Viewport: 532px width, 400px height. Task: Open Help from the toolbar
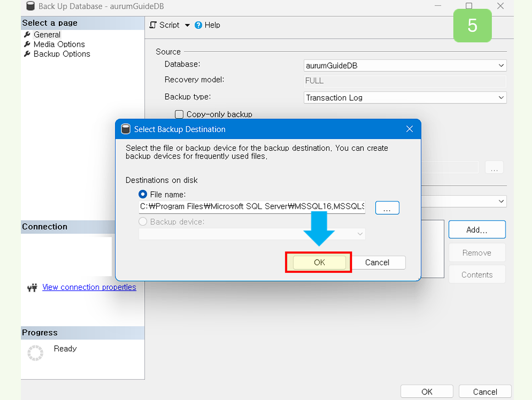(x=207, y=25)
